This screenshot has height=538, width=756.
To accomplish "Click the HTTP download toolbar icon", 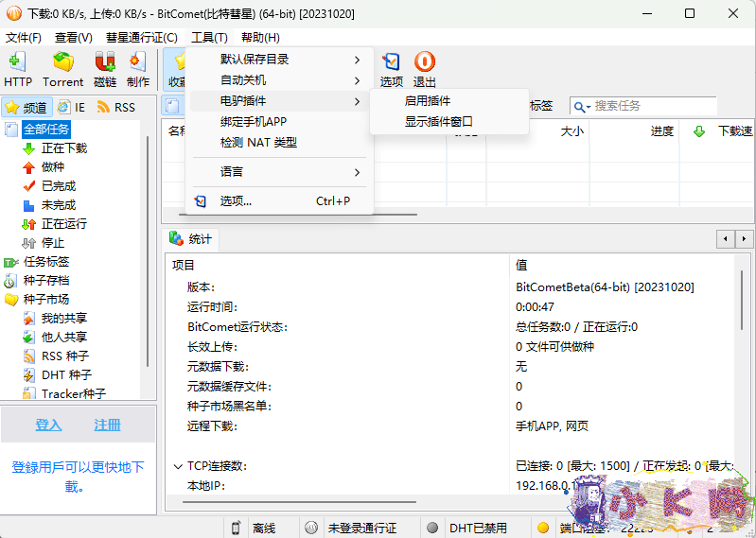I will pos(17,70).
